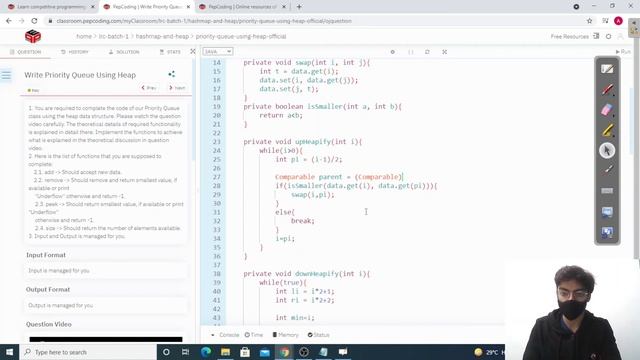This screenshot has width=640, height=360.
Task: Open the Memory tab in output panel
Action: [x=285, y=335]
